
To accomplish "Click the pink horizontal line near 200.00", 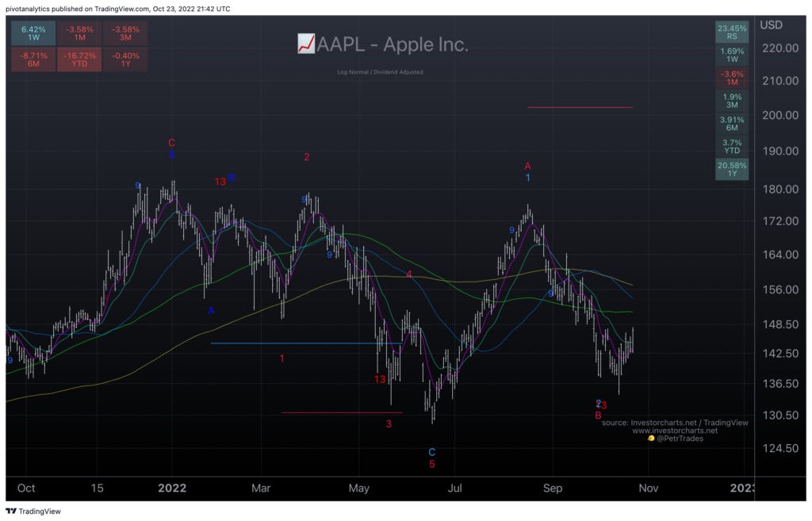I will 580,107.
